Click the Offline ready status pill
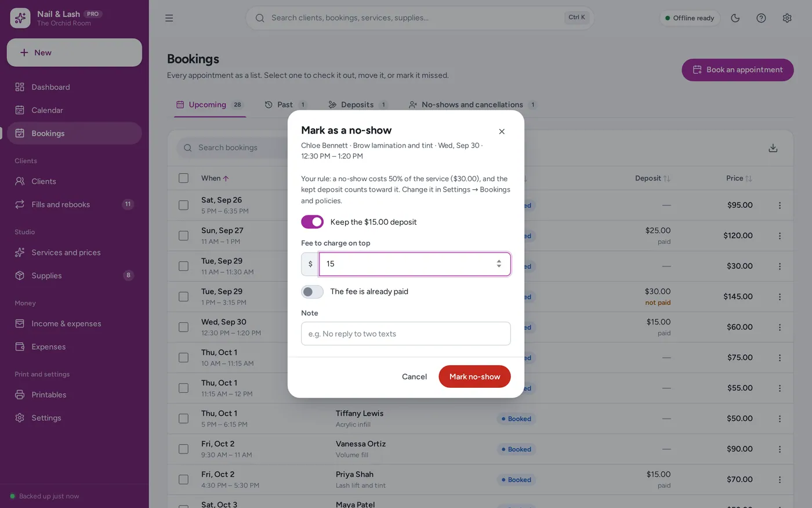The height and width of the screenshot is (508, 812). pyautogui.click(x=690, y=18)
